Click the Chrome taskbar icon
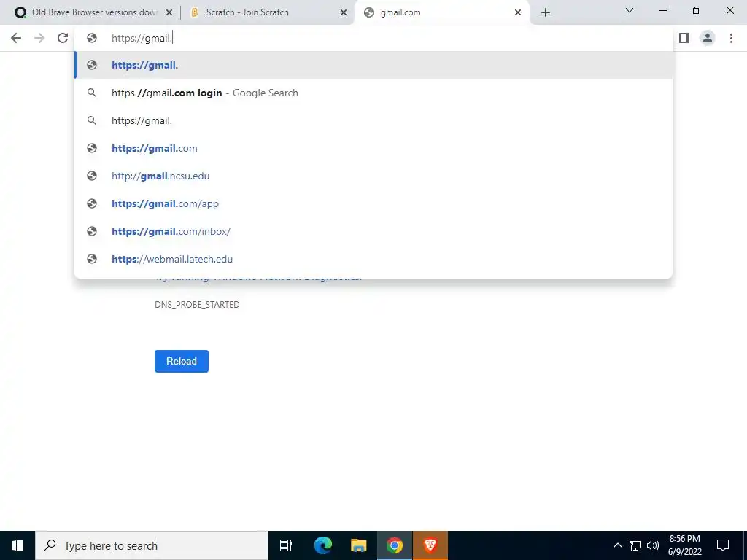Screen dimensions: 747x560 [395, 545]
